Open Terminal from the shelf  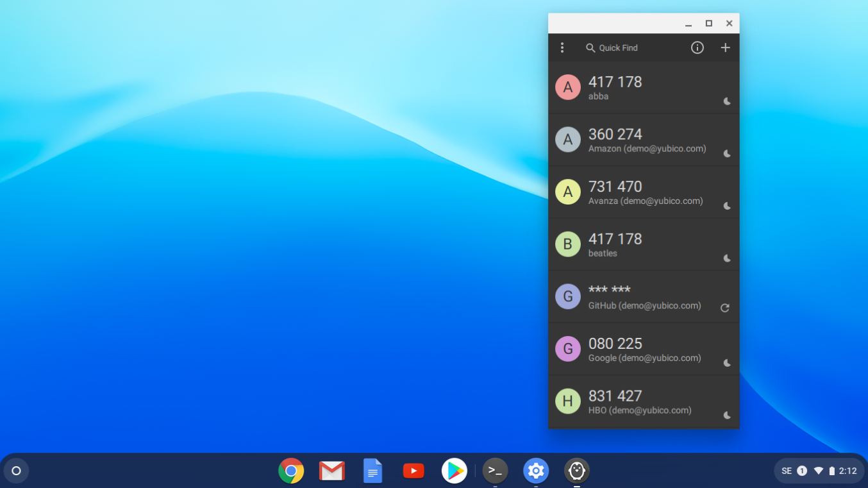[x=495, y=471]
